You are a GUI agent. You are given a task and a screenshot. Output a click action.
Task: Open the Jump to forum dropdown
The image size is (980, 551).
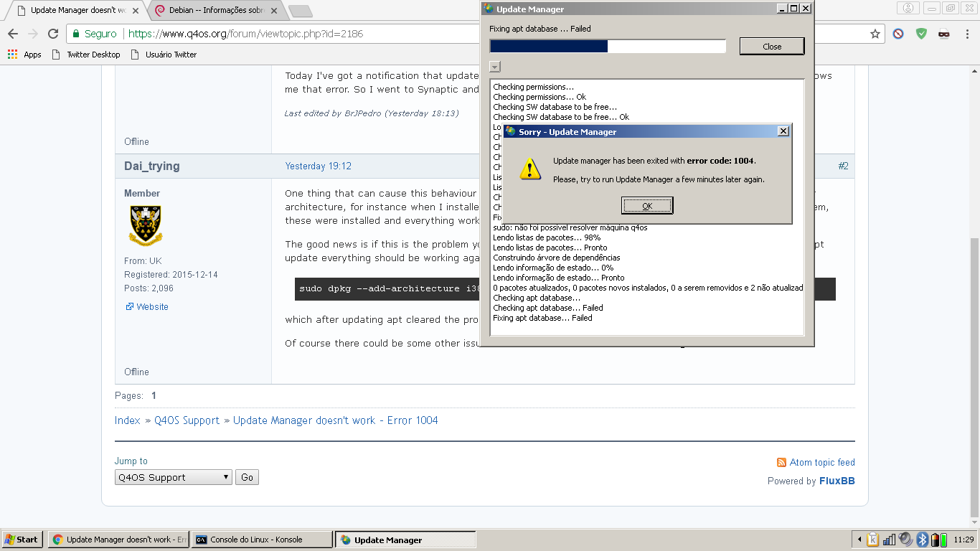click(174, 477)
